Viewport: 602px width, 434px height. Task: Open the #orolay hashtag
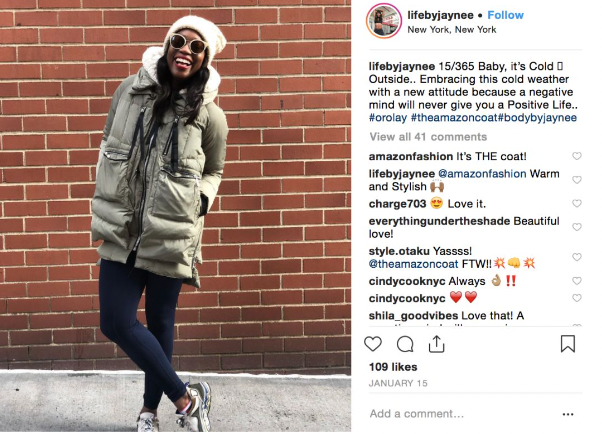[x=388, y=118]
